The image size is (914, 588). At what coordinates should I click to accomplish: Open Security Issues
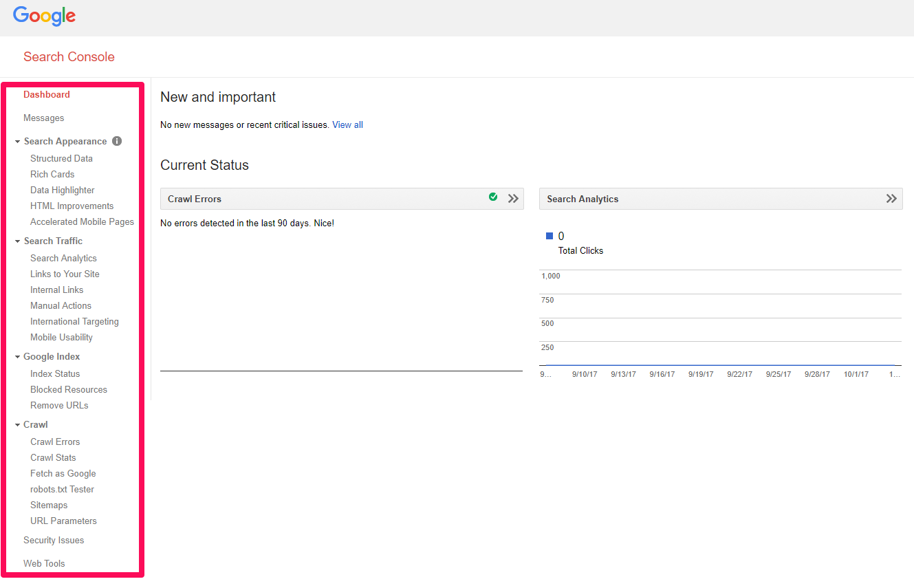tap(54, 541)
